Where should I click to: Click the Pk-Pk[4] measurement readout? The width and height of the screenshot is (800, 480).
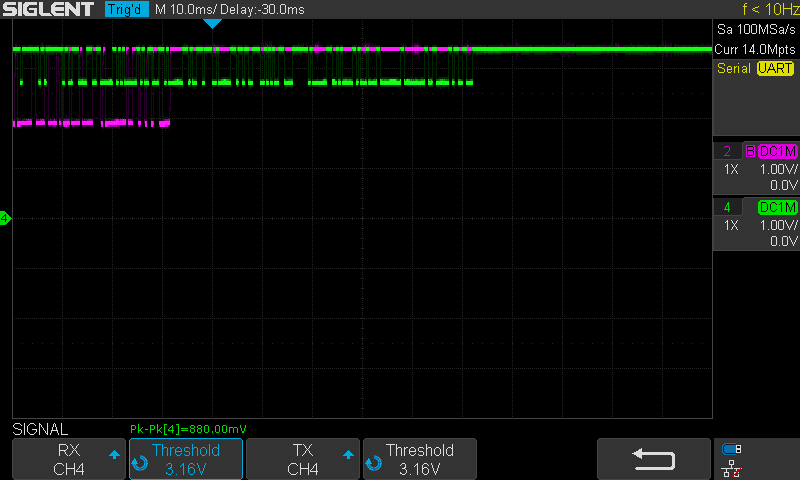188,428
